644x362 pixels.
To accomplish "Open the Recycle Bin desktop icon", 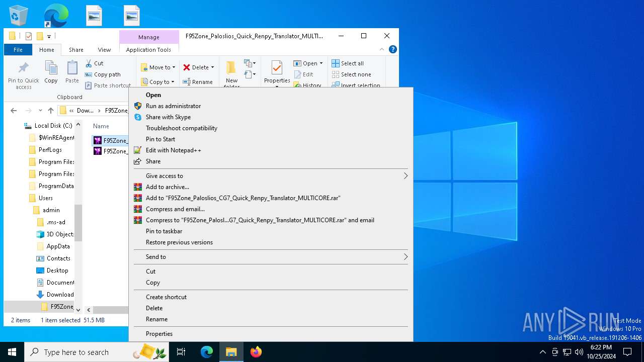I will point(19,15).
